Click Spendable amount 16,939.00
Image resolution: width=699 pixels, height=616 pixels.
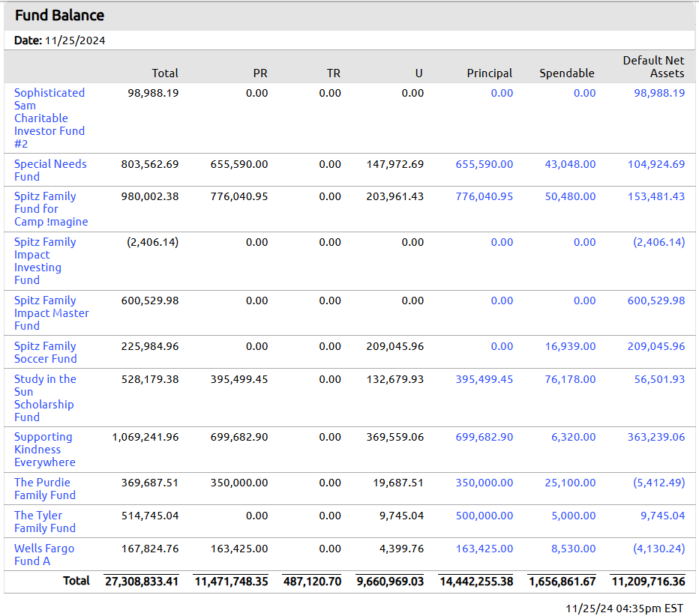[x=570, y=346]
